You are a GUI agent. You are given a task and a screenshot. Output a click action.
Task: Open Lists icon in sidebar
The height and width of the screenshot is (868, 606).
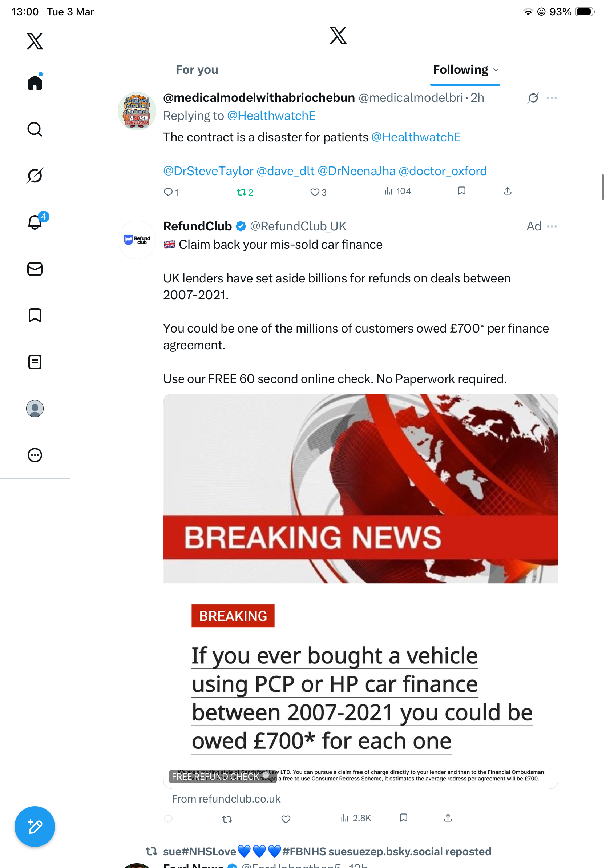tap(35, 362)
